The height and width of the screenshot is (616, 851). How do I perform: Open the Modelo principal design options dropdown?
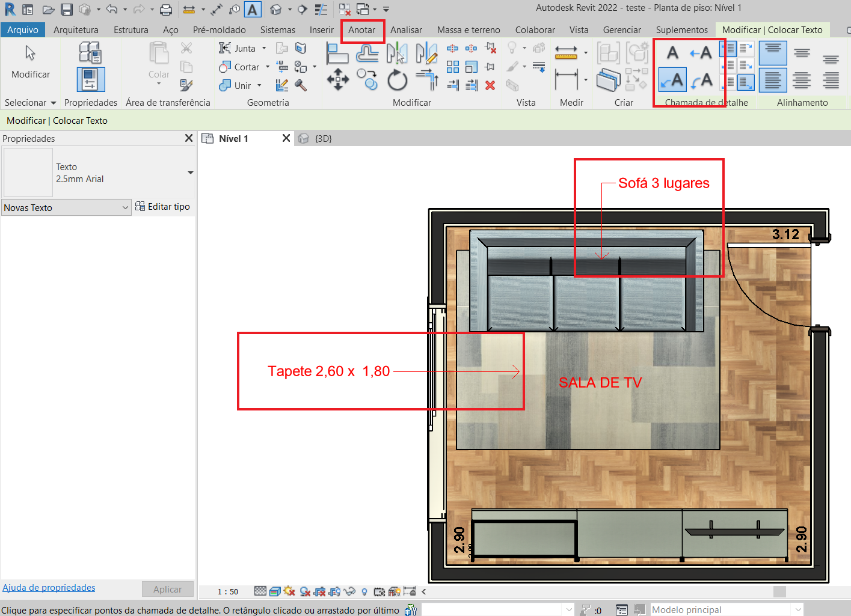point(727,609)
